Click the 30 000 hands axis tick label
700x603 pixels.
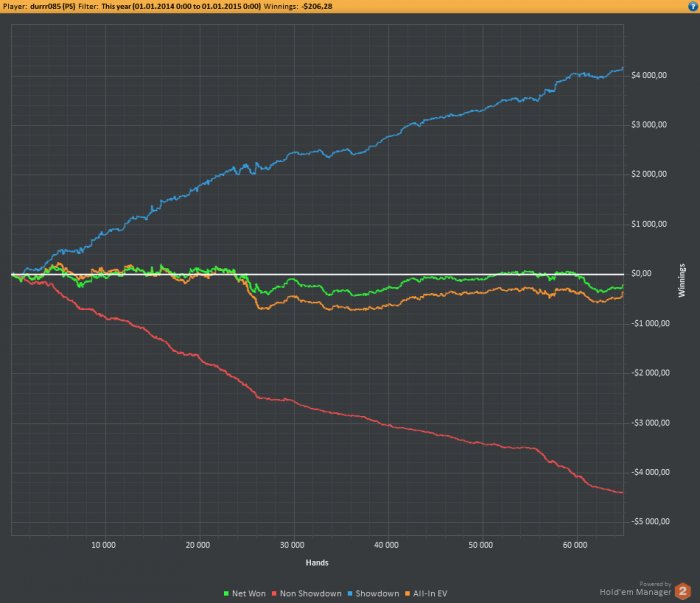292,545
